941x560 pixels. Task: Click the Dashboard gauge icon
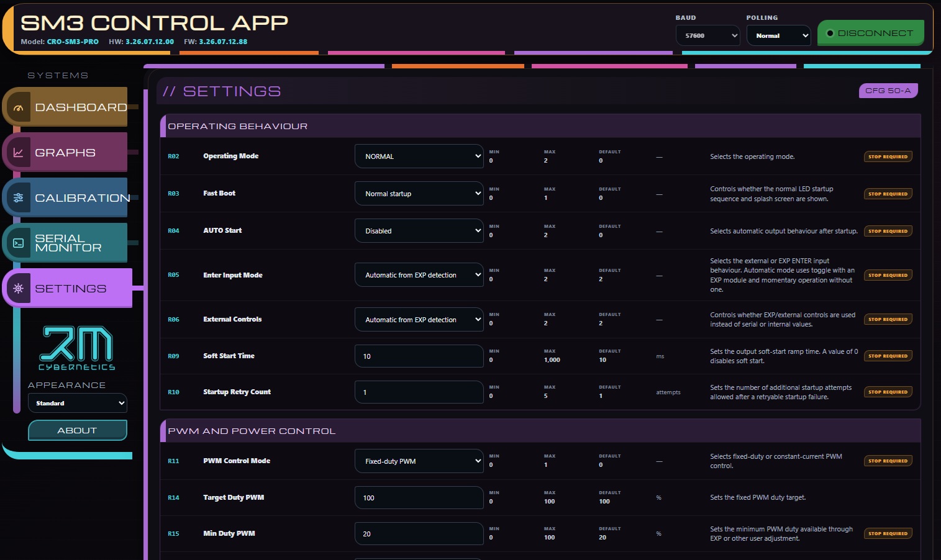point(18,107)
